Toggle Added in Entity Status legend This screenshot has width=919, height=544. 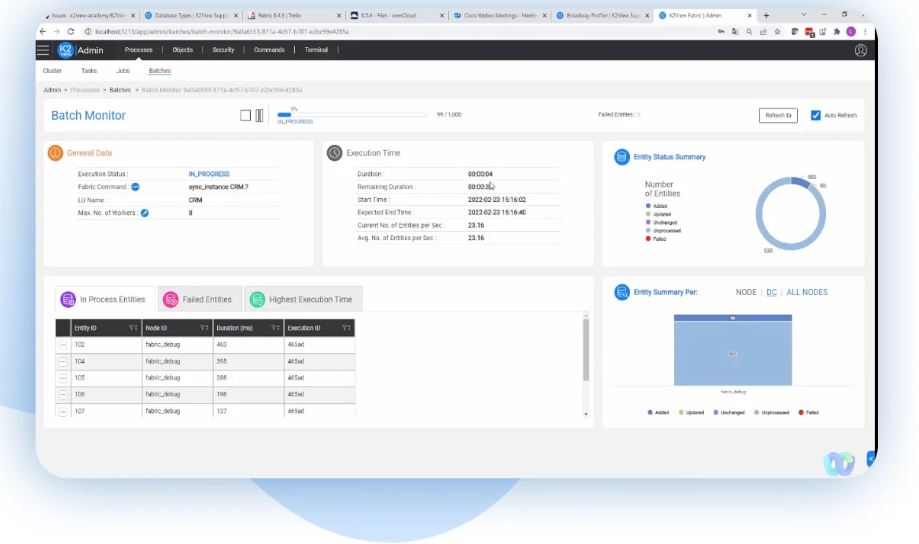tap(656, 206)
